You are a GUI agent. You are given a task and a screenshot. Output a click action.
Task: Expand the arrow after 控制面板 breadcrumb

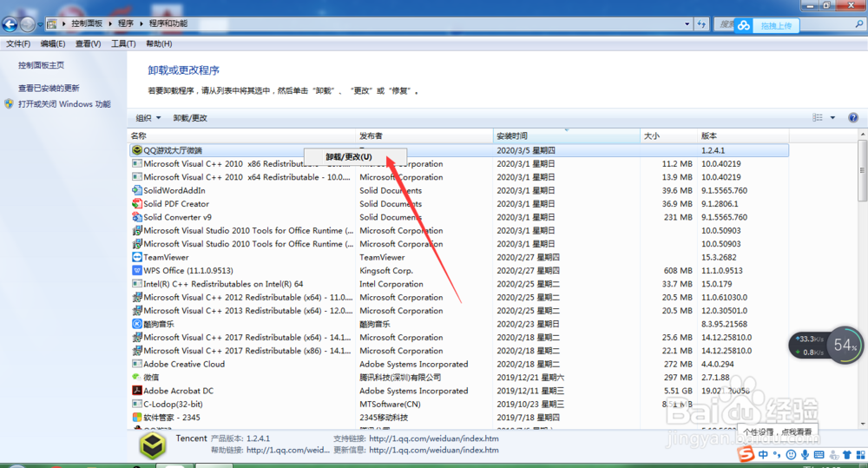click(x=110, y=23)
